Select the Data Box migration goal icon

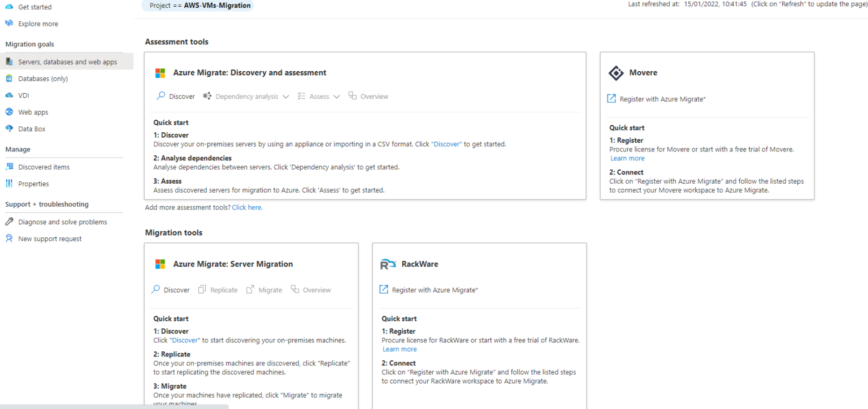[x=9, y=128]
